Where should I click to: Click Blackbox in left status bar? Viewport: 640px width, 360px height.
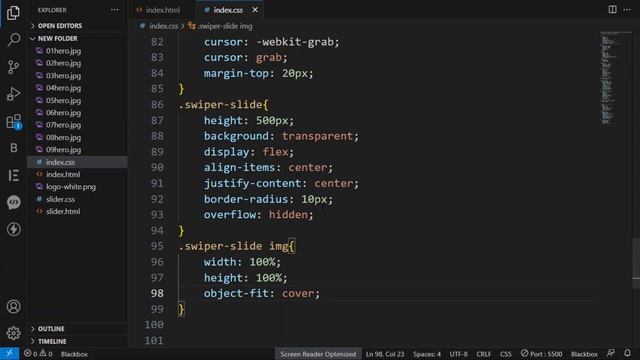[74, 354]
